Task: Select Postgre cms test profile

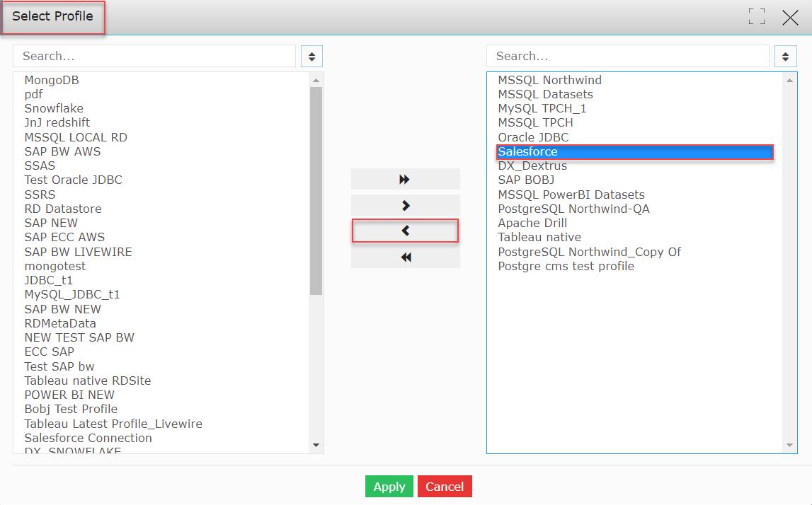Action: (x=566, y=266)
